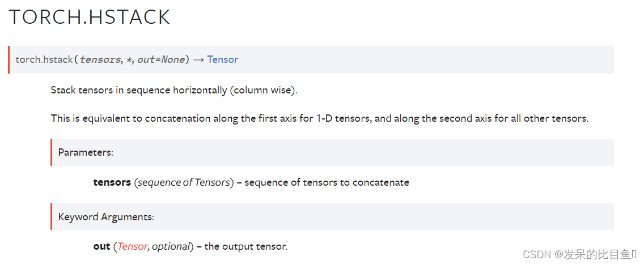Click the 'sequence of tensors to concatenate' description
This screenshot has width=644, height=265.
point(327,182)
